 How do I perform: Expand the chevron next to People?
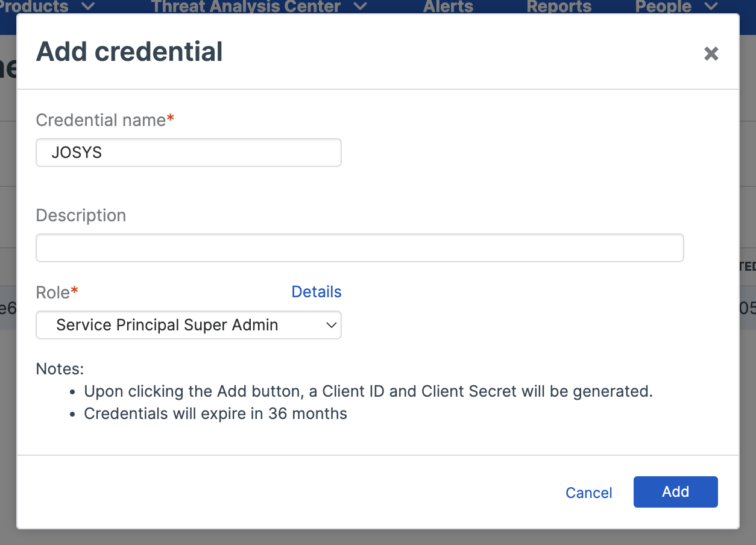point(711,7)
